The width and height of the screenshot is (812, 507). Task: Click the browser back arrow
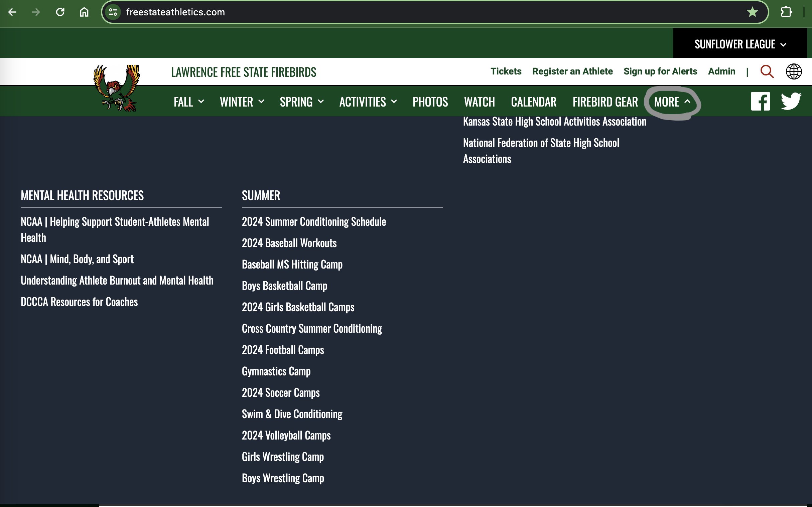click(12, 12)
